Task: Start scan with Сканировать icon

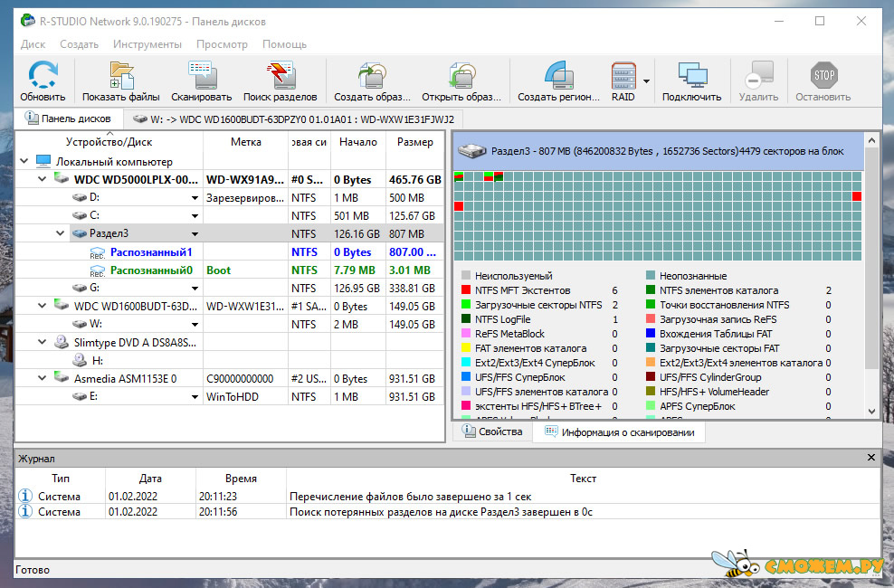Action: coord(201,75)
